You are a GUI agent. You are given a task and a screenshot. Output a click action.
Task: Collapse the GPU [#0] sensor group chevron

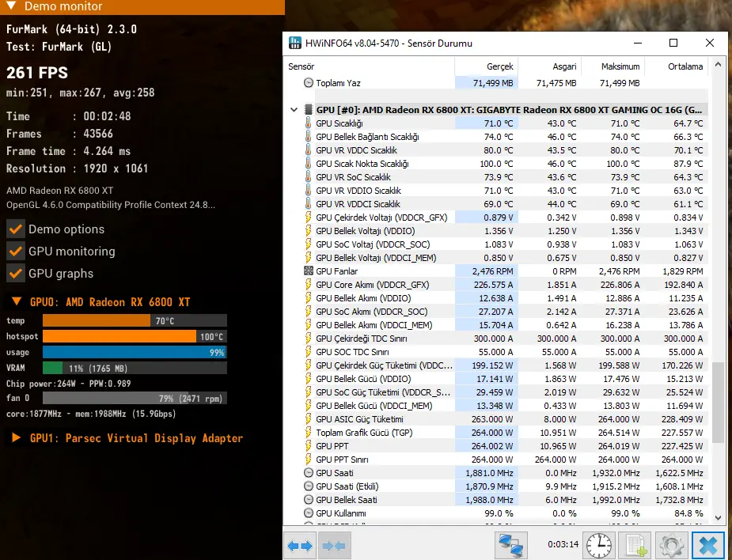pos(294,110)
